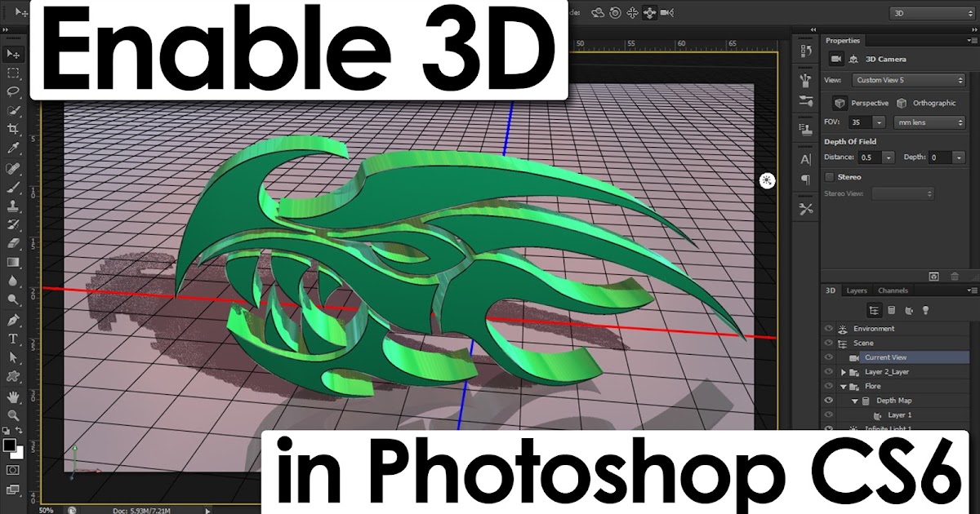The width and height of the screenshot is (980, 514).
Task: Open the Depth value dropdown arrow
Action: (x=960, y=157)
